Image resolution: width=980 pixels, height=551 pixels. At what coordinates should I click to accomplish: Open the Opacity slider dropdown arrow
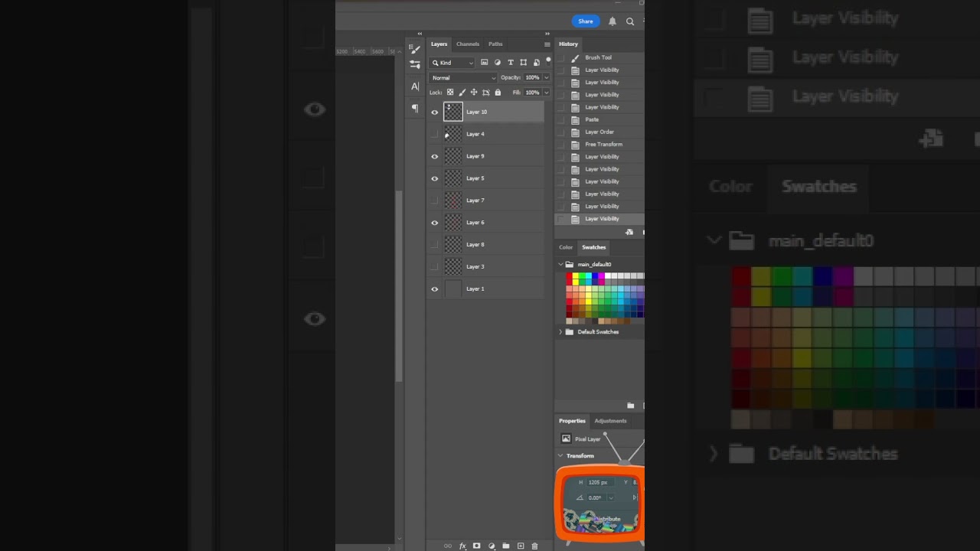546,78
